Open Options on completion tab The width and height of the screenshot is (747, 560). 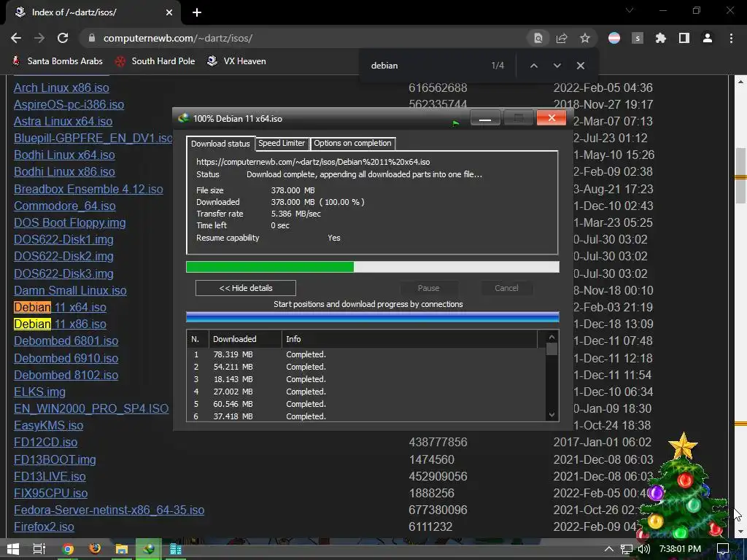(x=352, y=143)
